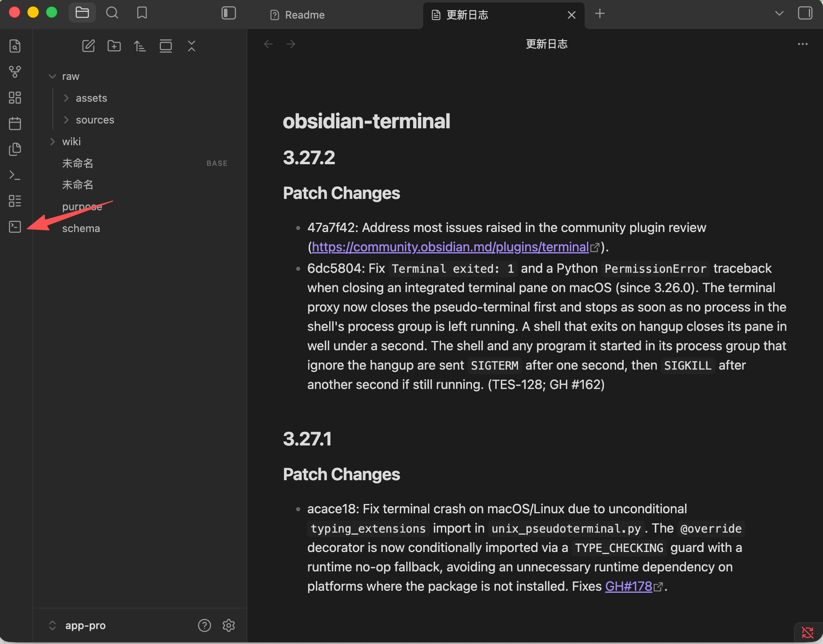Viewport: 823px width, 644px height.
Task: Open quick switcher file search ribbon icon
Action: [x=15, y=46]
